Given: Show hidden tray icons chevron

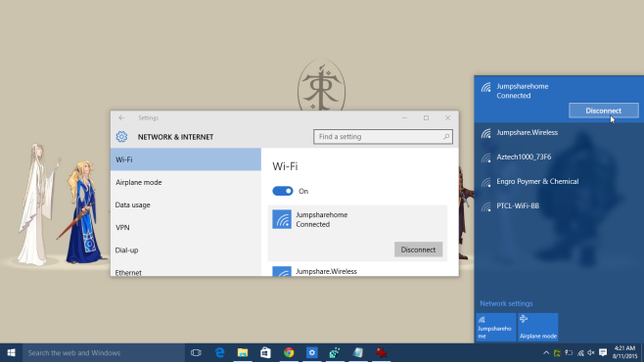Looking at the screenshot, I should pos(546,352).
